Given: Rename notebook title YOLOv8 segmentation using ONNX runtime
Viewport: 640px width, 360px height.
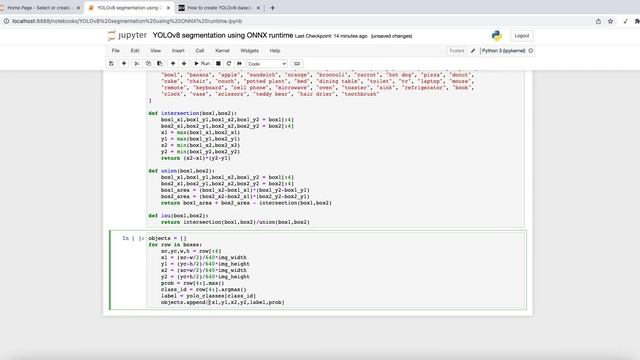Looking at the screenshot, I should [x=223, y=36].
